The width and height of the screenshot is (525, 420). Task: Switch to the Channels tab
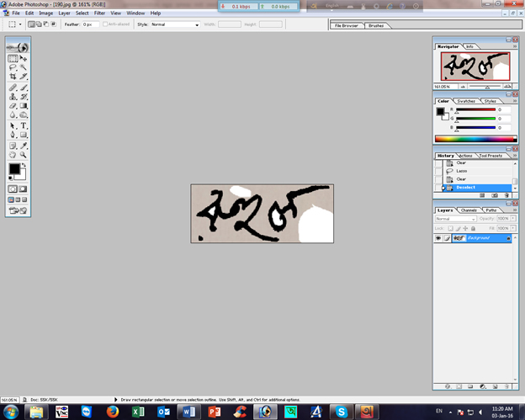tap(469, 210)
